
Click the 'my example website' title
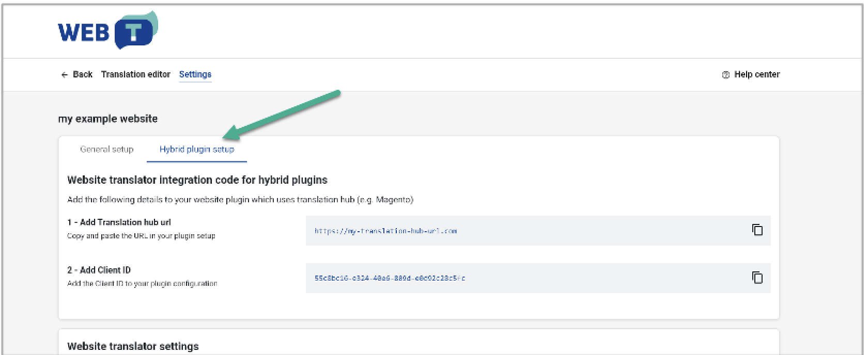[x=108, y=119]
